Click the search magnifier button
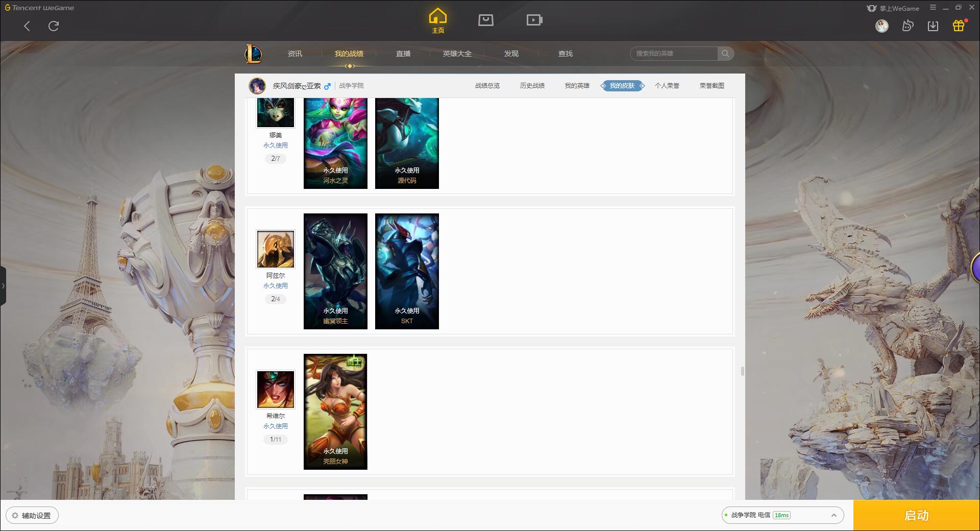This screenshot has width=980, height=531. pos(725,54)
